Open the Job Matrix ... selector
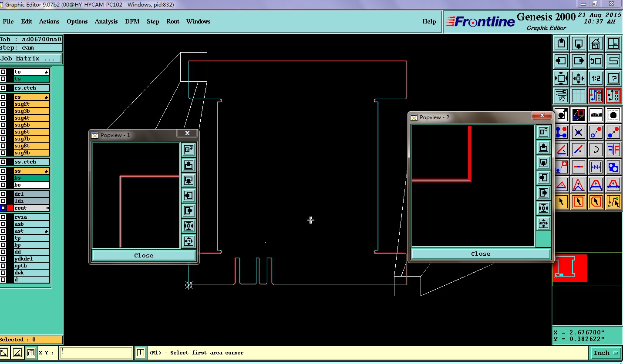 click(x=31, y=58)
